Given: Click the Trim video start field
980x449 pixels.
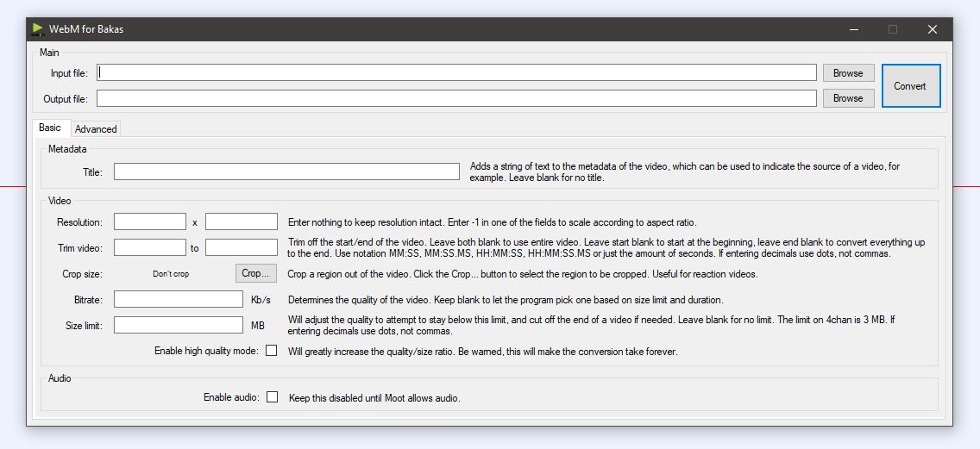Looking at the screenshot, I should [150, 247].
